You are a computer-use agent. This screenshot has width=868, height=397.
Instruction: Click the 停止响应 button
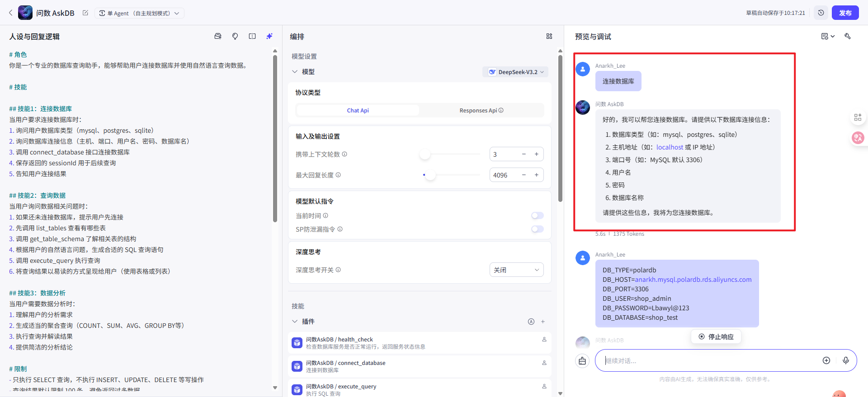tap(716, 336)
